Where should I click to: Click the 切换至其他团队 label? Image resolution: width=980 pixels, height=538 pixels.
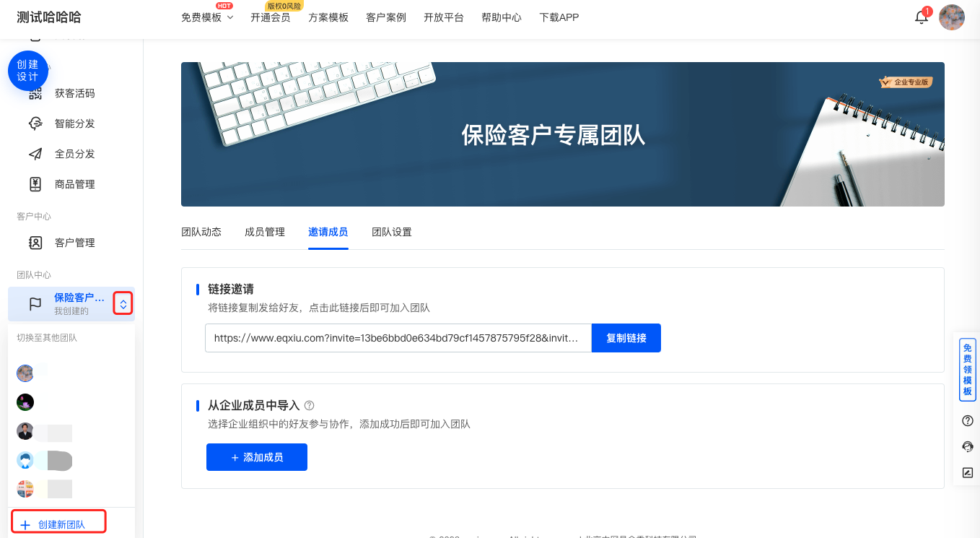47,337
